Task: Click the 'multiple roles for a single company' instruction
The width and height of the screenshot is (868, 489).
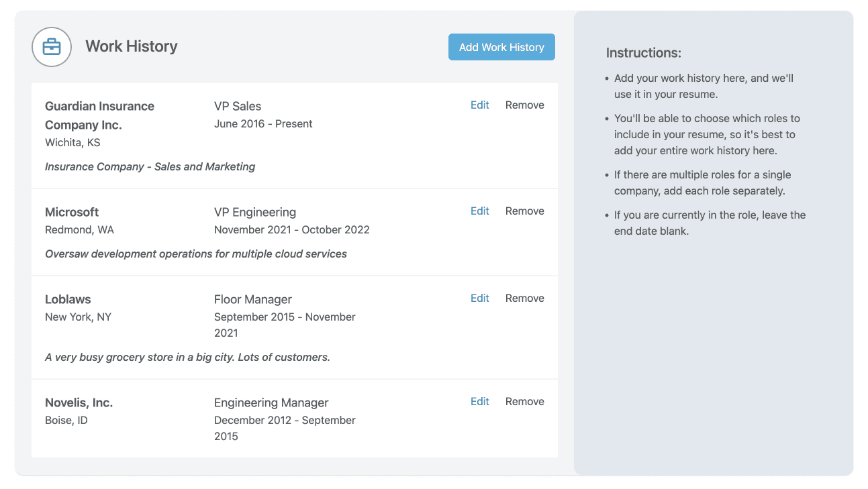Action: (702, 183)
